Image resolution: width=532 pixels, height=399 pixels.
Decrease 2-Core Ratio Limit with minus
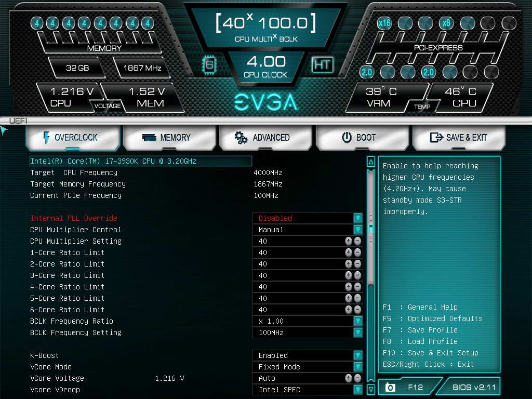coord(357,263)
